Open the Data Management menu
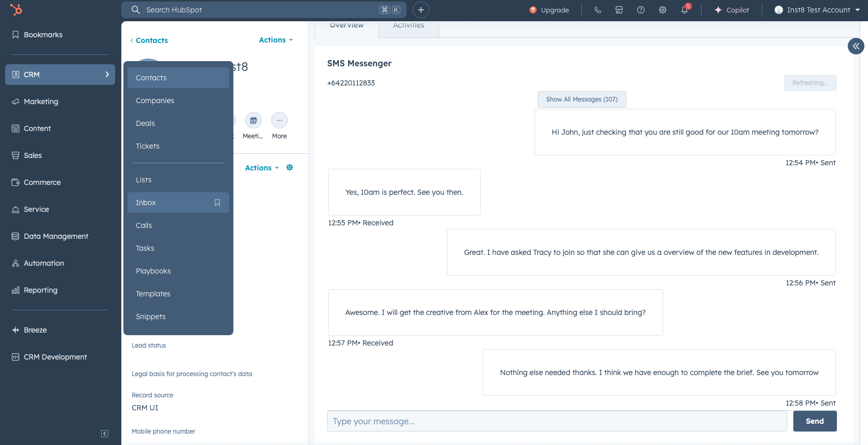Viewport: 868px width, 445px height. tap(60, 236)
